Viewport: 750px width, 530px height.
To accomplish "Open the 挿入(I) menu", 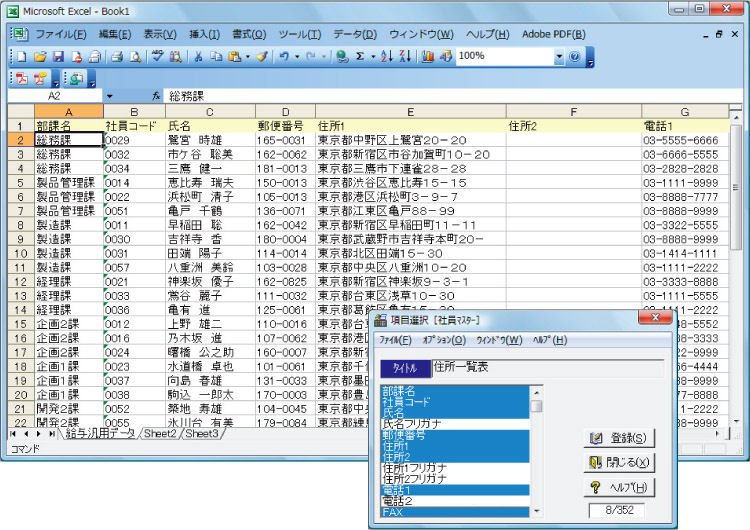I will click(x=204, y=34).
